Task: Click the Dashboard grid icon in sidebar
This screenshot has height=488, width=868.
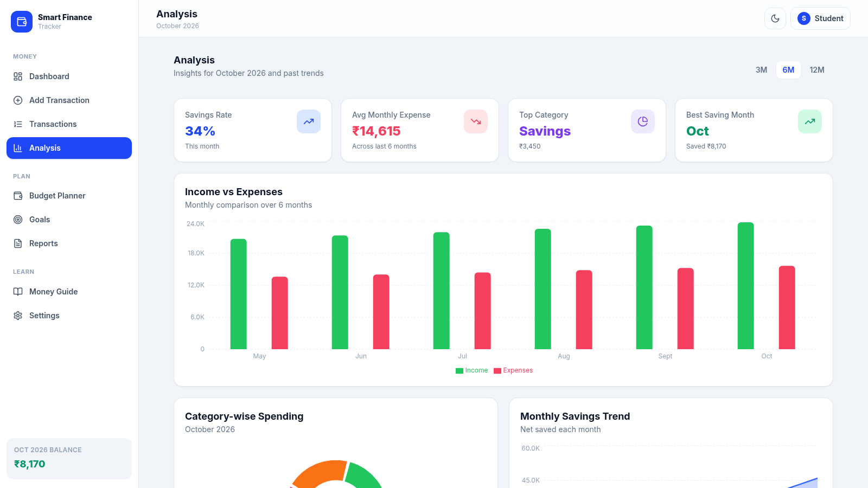Action: (x=18, y=76)
